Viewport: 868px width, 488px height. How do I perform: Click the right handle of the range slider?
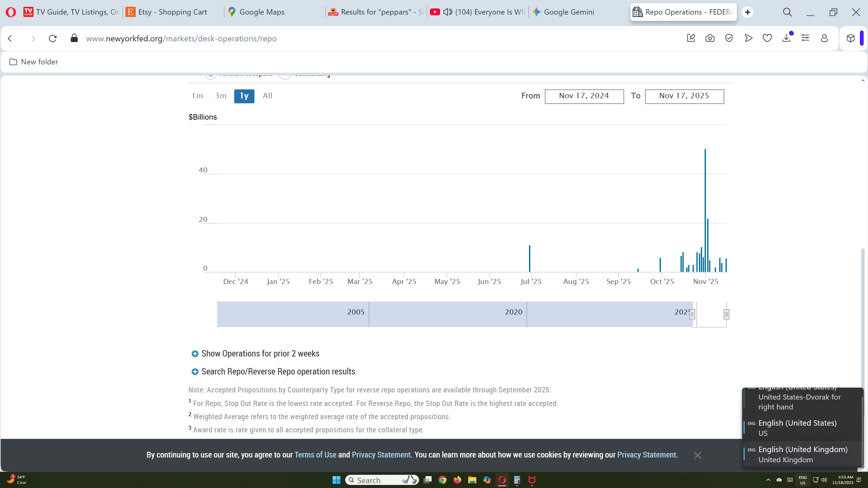tap(726, 314)
